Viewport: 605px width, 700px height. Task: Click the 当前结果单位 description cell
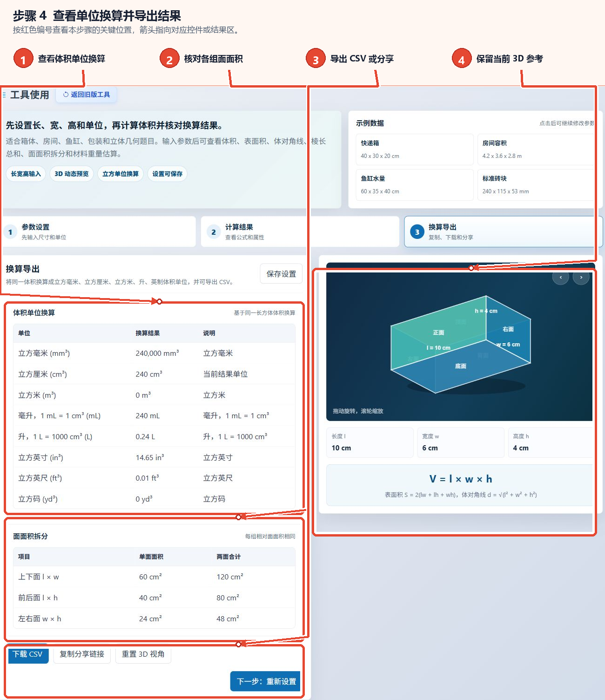[225, 374]
